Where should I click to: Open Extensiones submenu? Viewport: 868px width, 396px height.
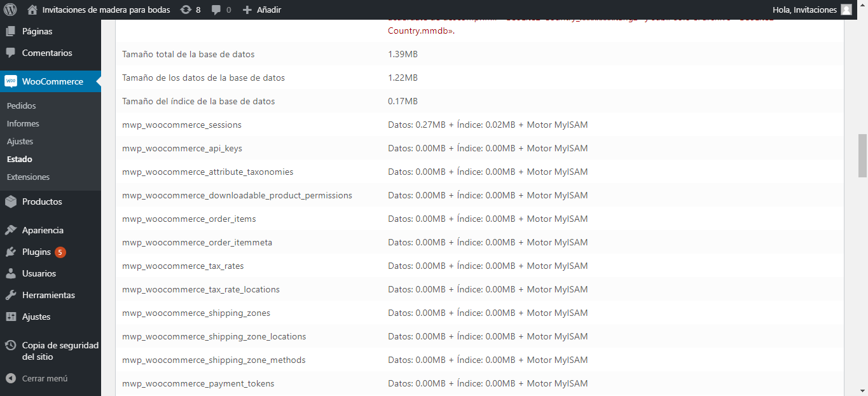point(28,177)
